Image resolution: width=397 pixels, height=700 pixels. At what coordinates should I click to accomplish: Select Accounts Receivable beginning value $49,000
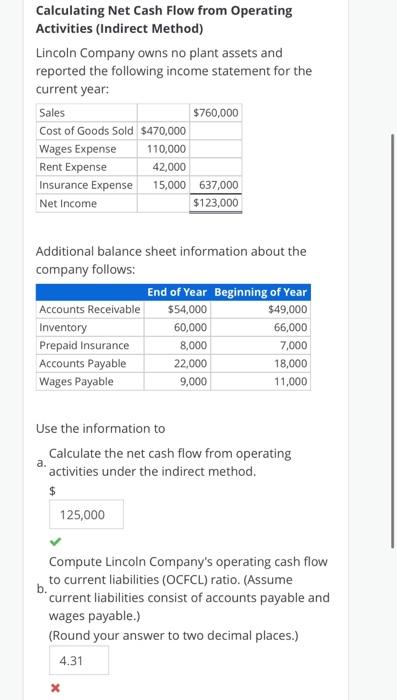click(x=288, y=309)
